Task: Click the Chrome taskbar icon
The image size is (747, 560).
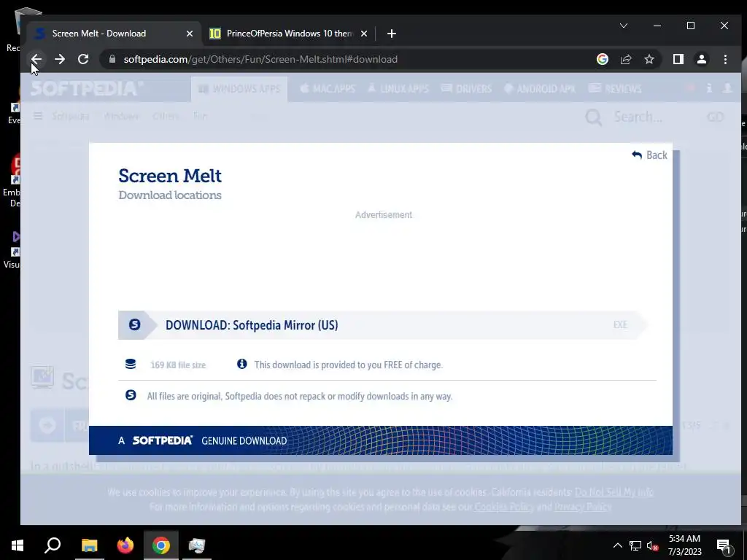Action: (161, 545)
